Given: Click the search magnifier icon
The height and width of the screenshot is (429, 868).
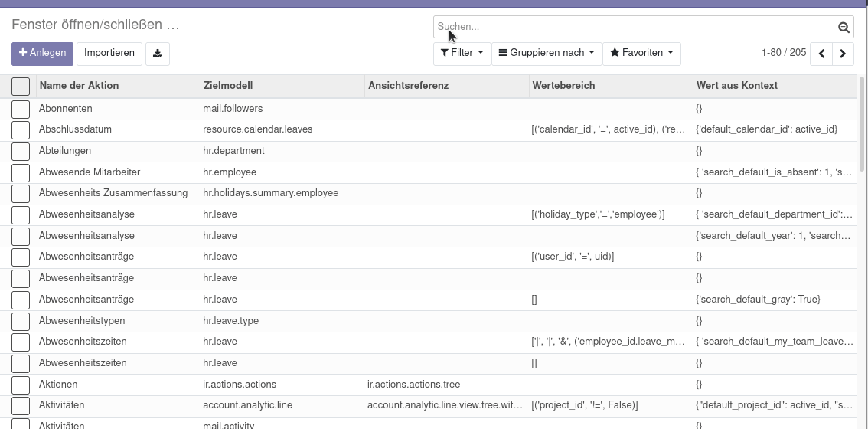Looking at the screenshot, I should point(843,27).
